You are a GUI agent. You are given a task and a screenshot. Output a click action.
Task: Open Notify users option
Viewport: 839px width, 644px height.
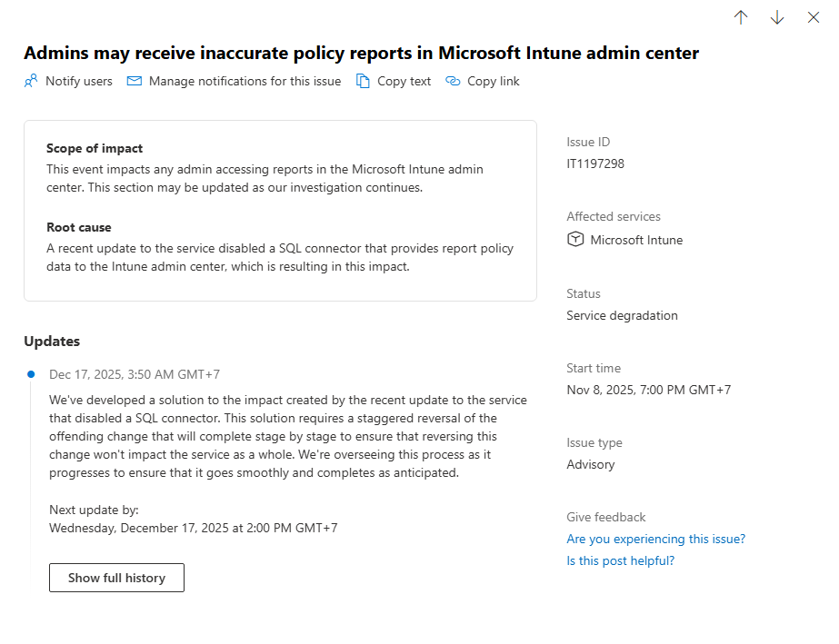79,81
